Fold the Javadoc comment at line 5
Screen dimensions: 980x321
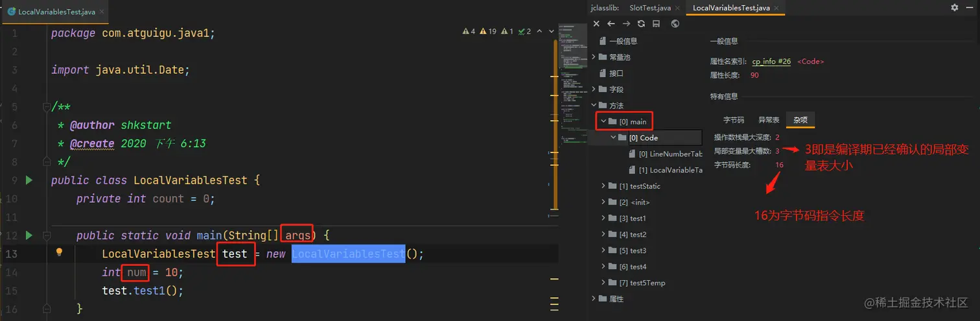(45, 106)
